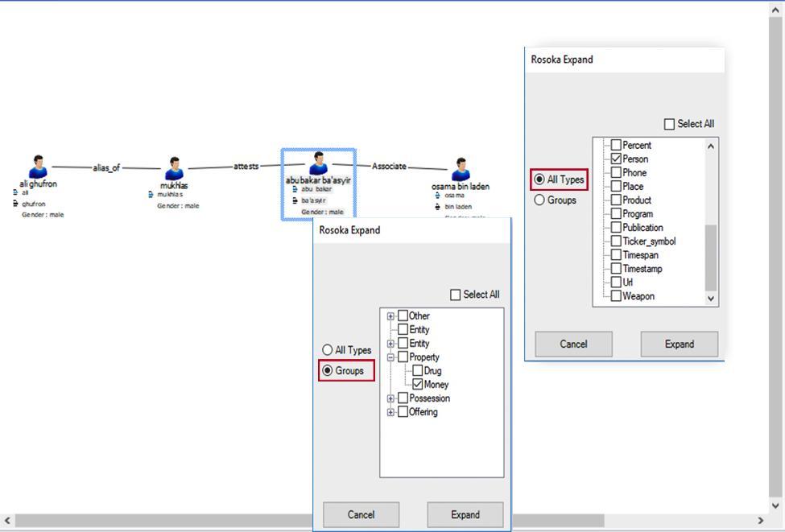This screenshot has width=785, height=532.
Task: Expand the Possession group tree node
Action: [390, 398]
